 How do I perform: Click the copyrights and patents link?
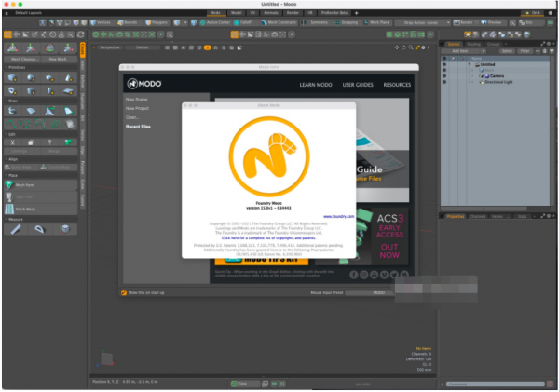[x=268, y=238]
